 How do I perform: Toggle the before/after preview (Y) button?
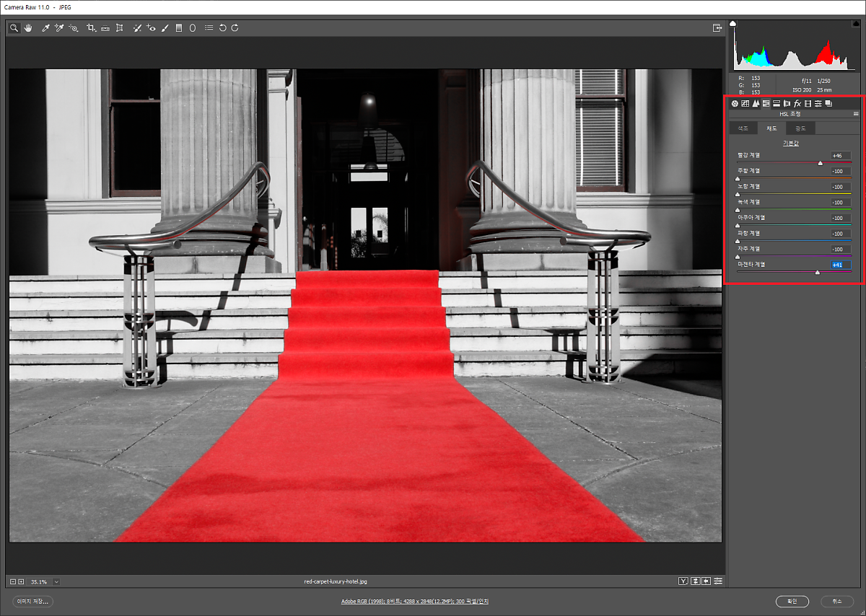click(x=683, y=581)
